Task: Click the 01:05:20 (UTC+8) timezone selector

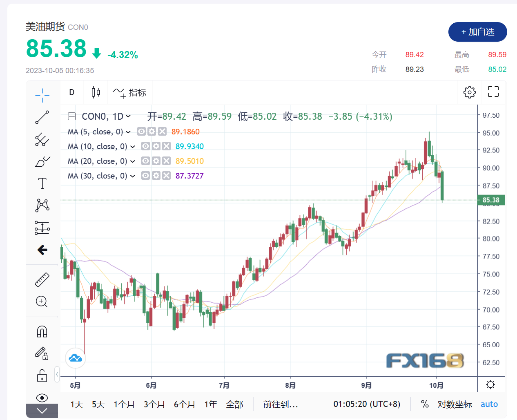Action: (367, 404)
